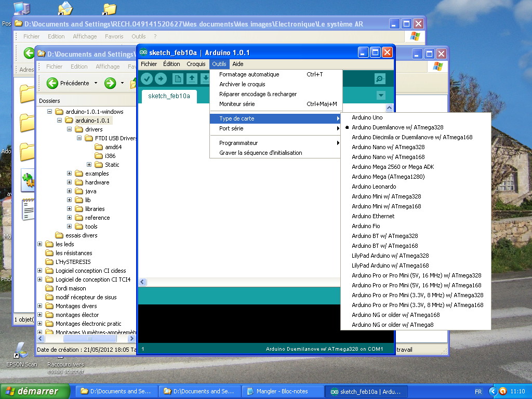Viewport: 532px width, 399px height.
Task: Choose Arduino Leonardo as board type
Action: 374,187
